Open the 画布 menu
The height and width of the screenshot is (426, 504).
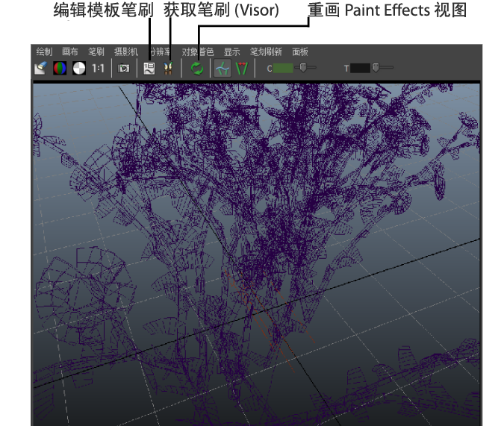click(70, 52)
